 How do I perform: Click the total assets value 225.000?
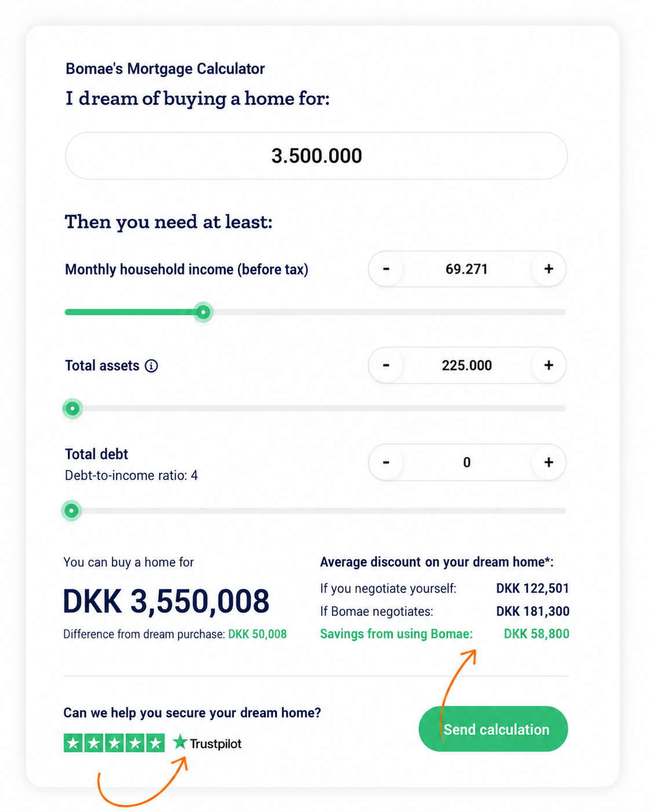(x=467, y=365)
